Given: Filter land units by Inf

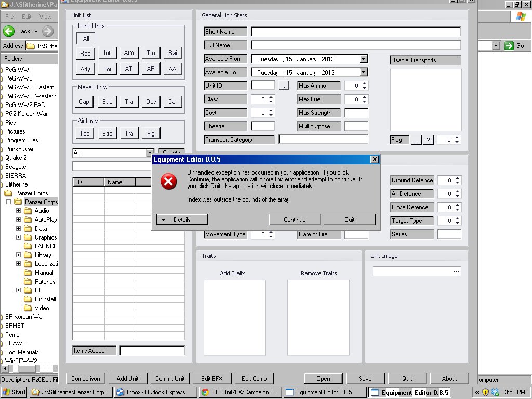Looking at the screenshot, I should click(x=107, y=53).
